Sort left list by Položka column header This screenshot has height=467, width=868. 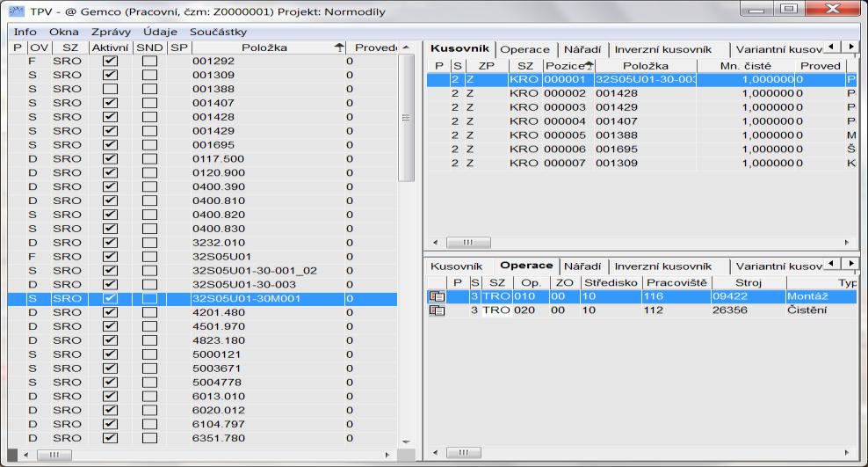pos(269,47)
